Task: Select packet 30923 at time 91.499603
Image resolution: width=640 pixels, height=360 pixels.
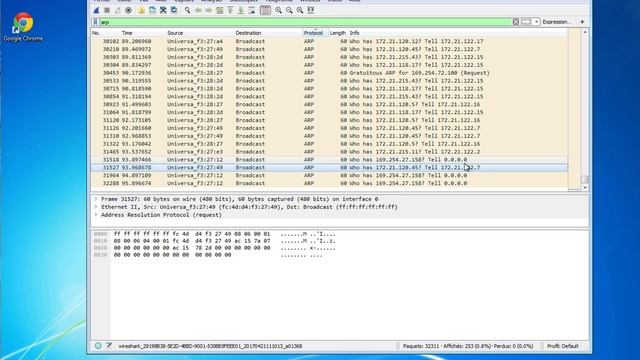Action: click(329, 104)
